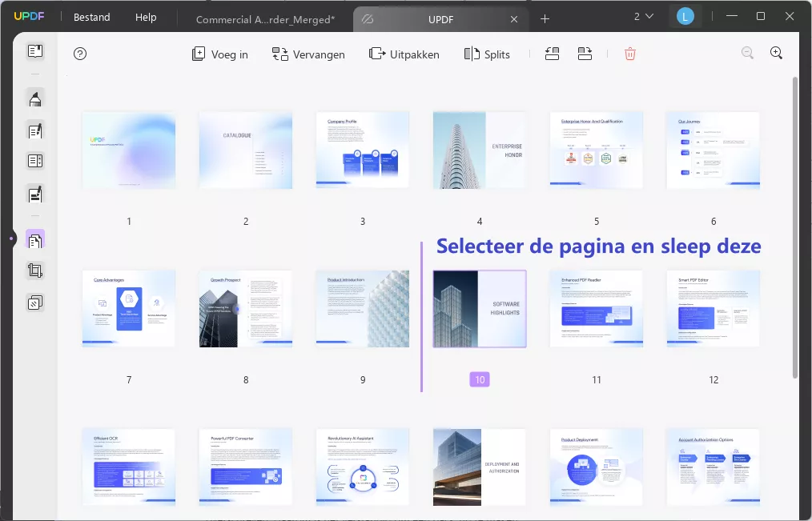
Task: Click the Voeg in insert button
Action: pyautogui.click(x=219, y=54)
